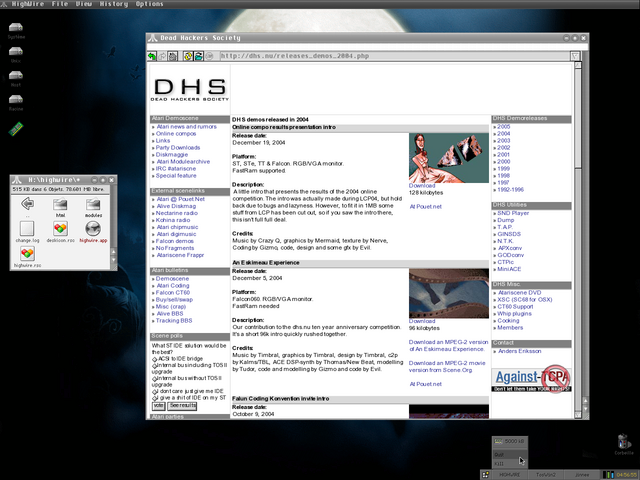640x480 pixels.
Task: Click the browser's vertical scrollbar thumb
Action: (578, 117)
